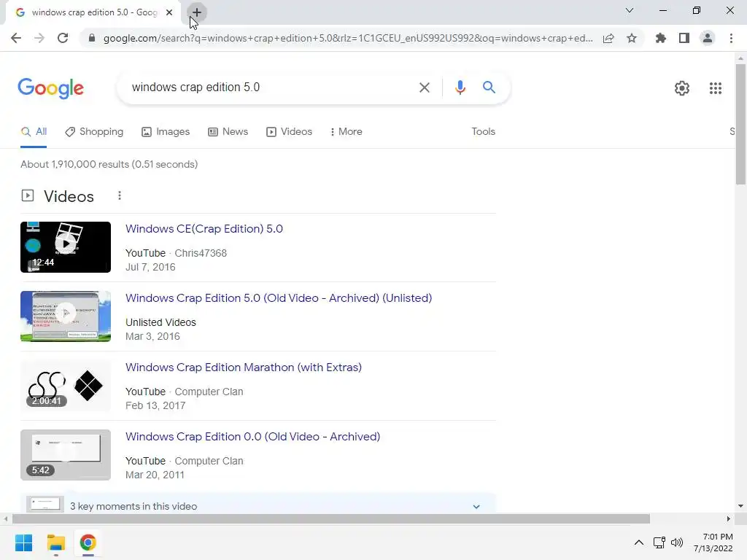
Task: Click scroll right arrow of horizontal scrollbar
Action: (x=729, y=518)
